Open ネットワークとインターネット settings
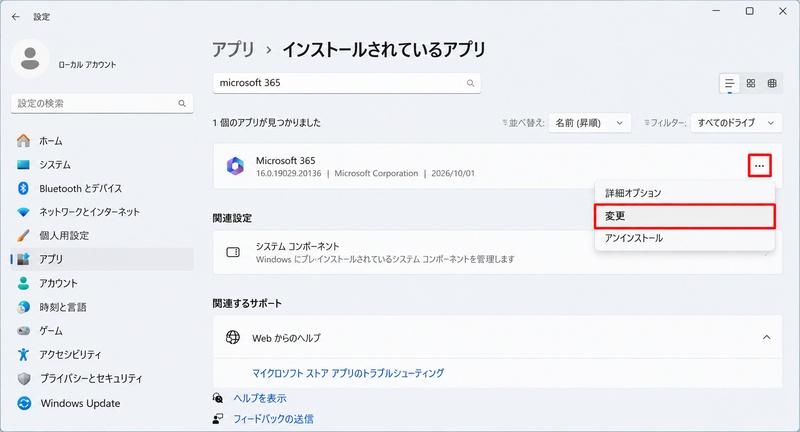The image size is (800, 432). click(102, 212)
